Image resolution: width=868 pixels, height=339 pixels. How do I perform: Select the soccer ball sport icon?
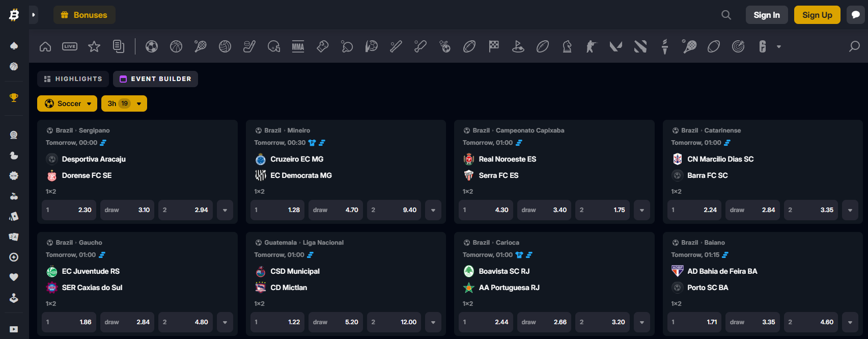(152, 46)
